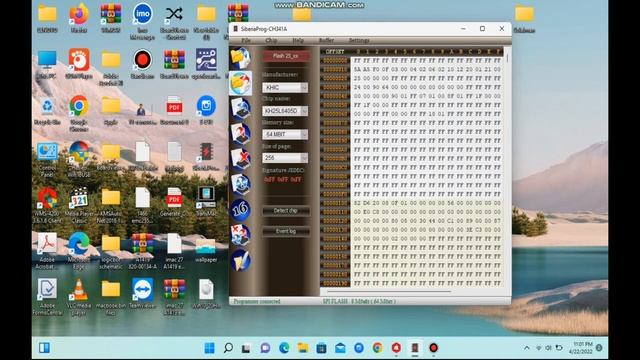
Task: Select This PC desktop icon
Action: (x=47, y=64)
